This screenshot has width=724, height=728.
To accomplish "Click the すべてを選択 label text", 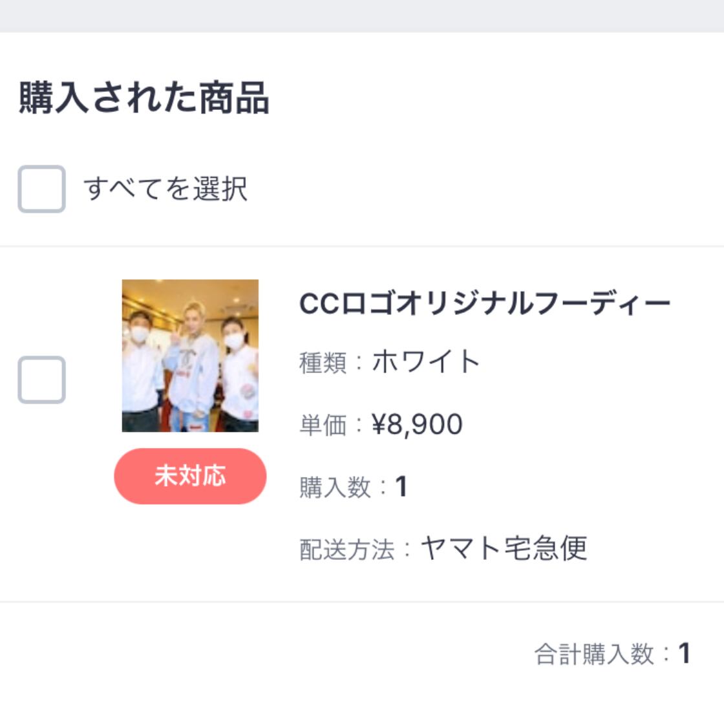I will (x=165, y=189).
